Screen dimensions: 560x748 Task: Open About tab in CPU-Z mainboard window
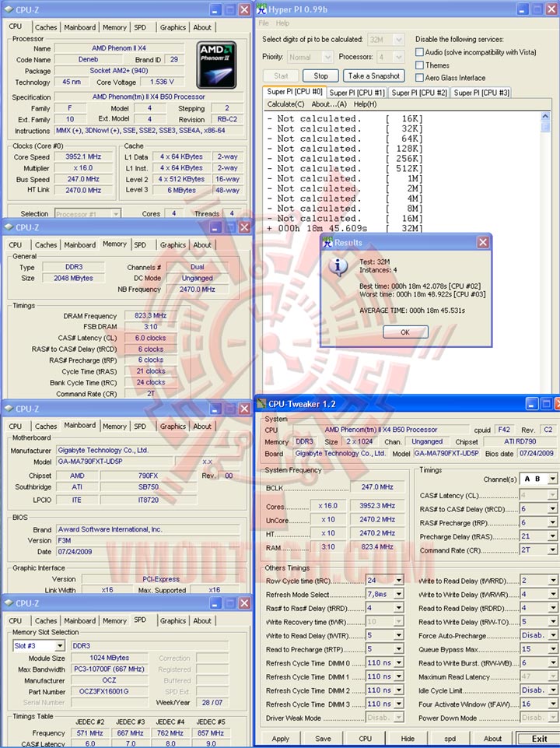pos(202,426)
